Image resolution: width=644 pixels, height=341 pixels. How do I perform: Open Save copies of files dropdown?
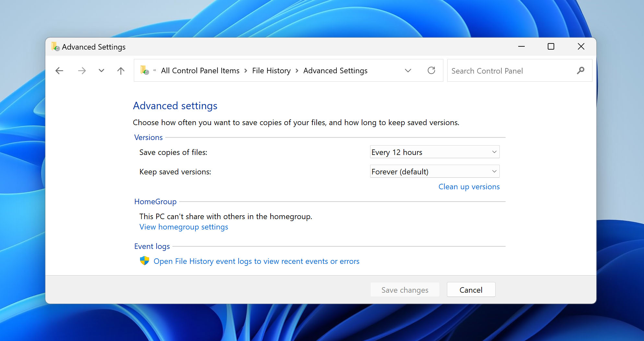pyautogui.click(x=435, y=152)
